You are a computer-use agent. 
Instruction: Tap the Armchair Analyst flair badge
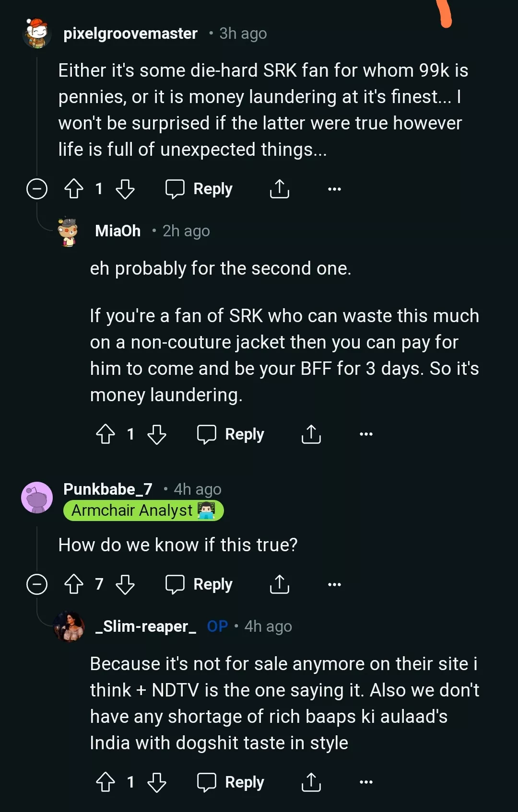click(143, 510)
